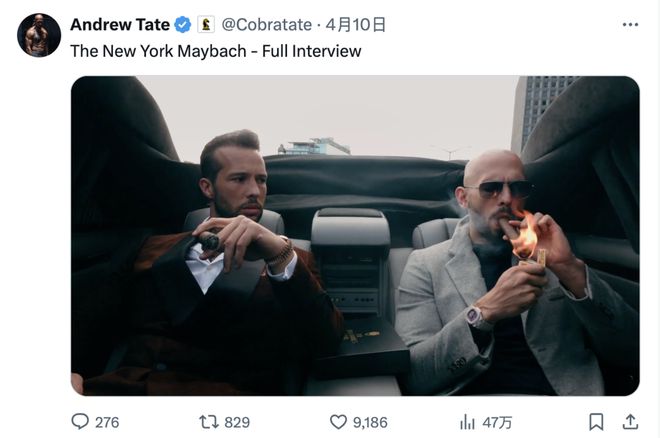Viewport: 660px width, 438px height.
Task: Click the 9,186 likes count
Action: [x=370, y=422]
